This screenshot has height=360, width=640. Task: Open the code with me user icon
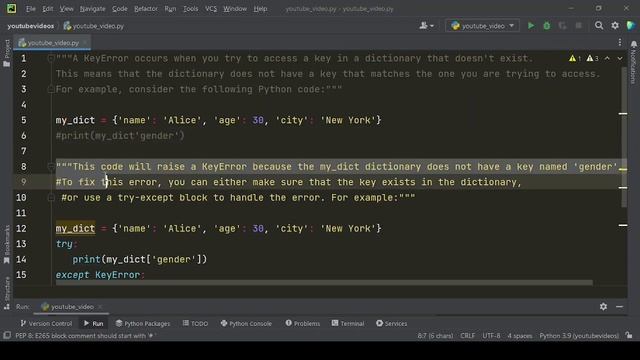pos(426,26)
